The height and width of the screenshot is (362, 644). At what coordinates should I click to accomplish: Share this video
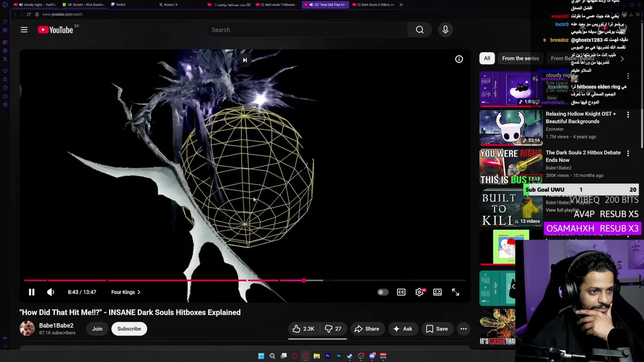click(x=367, y=329)
